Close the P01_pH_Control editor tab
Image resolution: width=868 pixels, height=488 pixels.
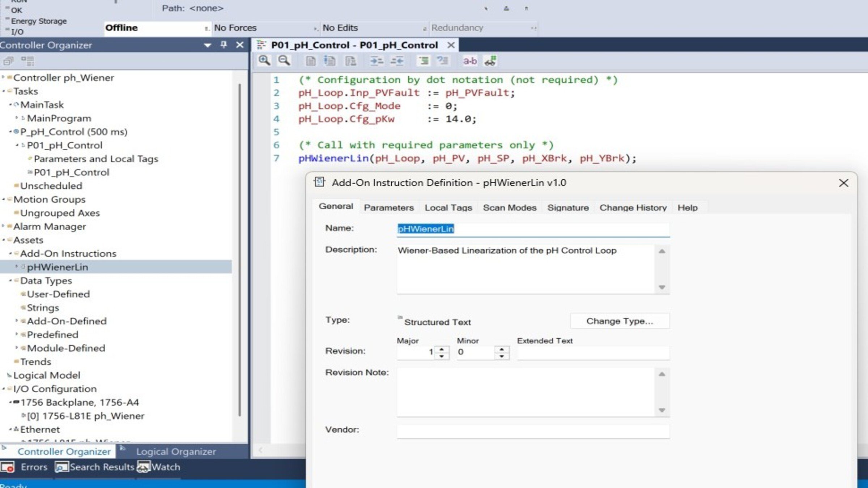[x=451, y=45]
